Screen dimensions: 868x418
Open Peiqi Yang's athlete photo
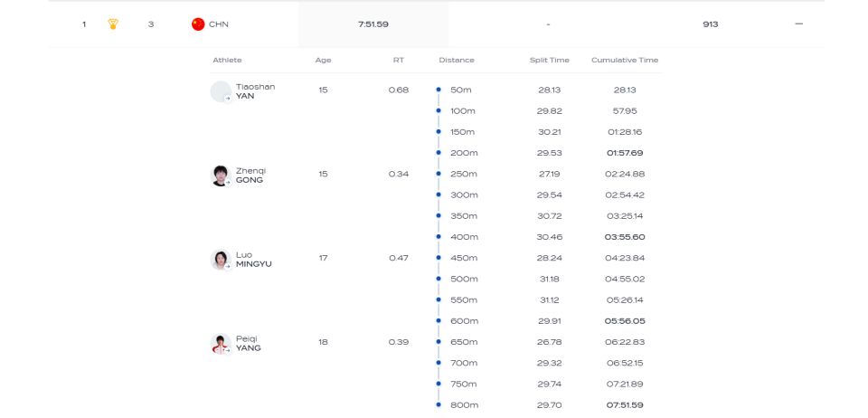point(221,344)
